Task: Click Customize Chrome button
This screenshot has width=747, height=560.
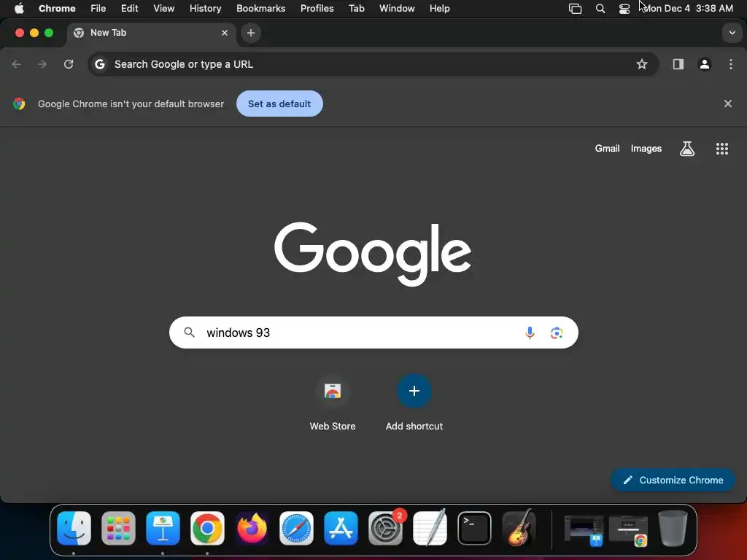Action: [673, 480]
